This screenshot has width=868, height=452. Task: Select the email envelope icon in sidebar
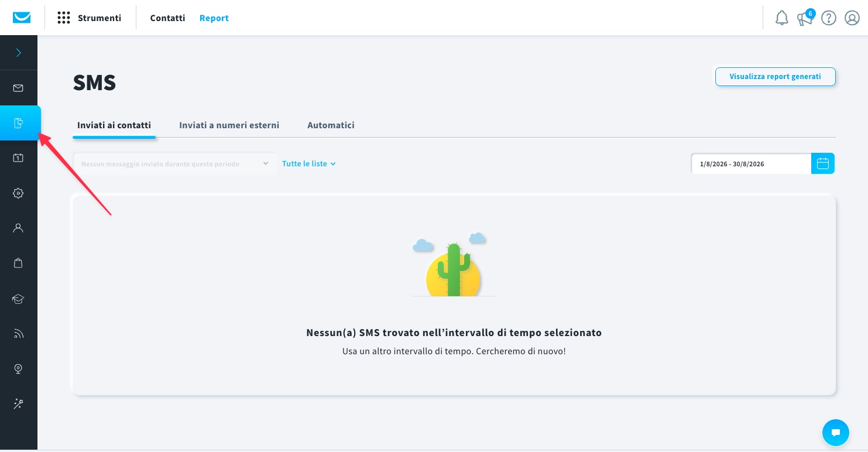coord(18,88)
